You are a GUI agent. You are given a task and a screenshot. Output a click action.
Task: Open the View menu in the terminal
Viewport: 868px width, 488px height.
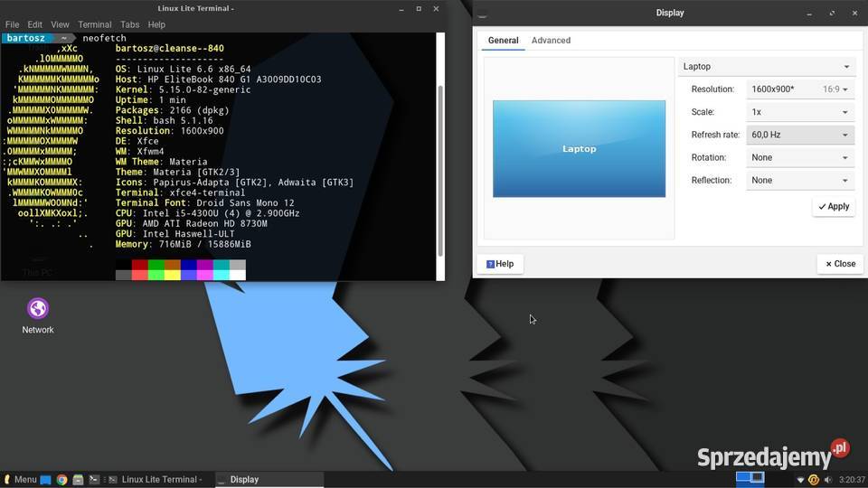point(60,24)
